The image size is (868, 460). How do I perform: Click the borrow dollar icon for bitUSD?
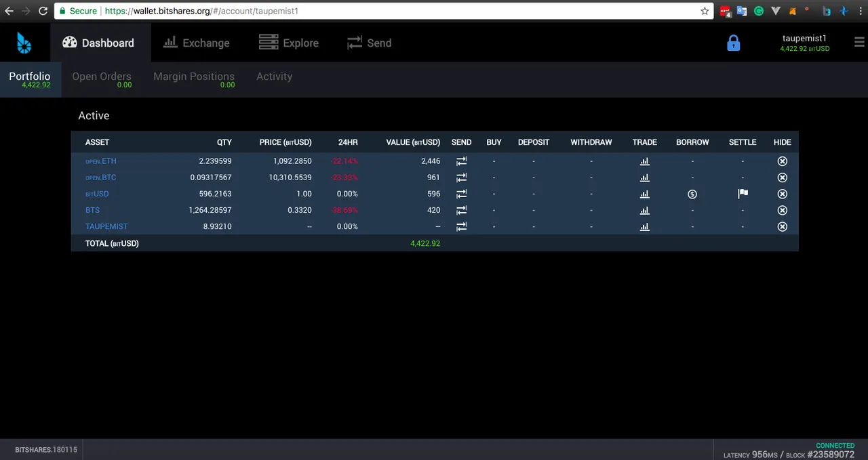(x=692, y=194)
